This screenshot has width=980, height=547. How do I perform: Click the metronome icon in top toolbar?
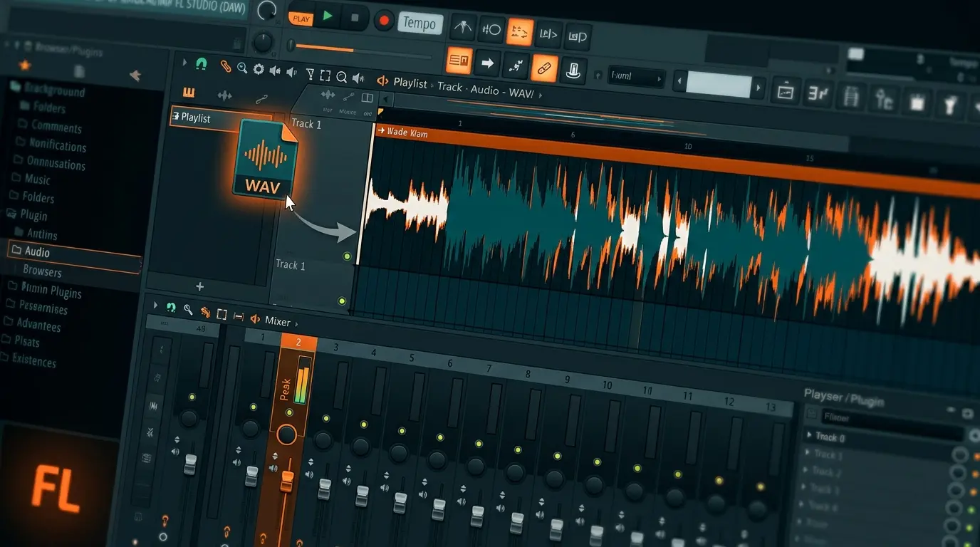coord(463,28)
